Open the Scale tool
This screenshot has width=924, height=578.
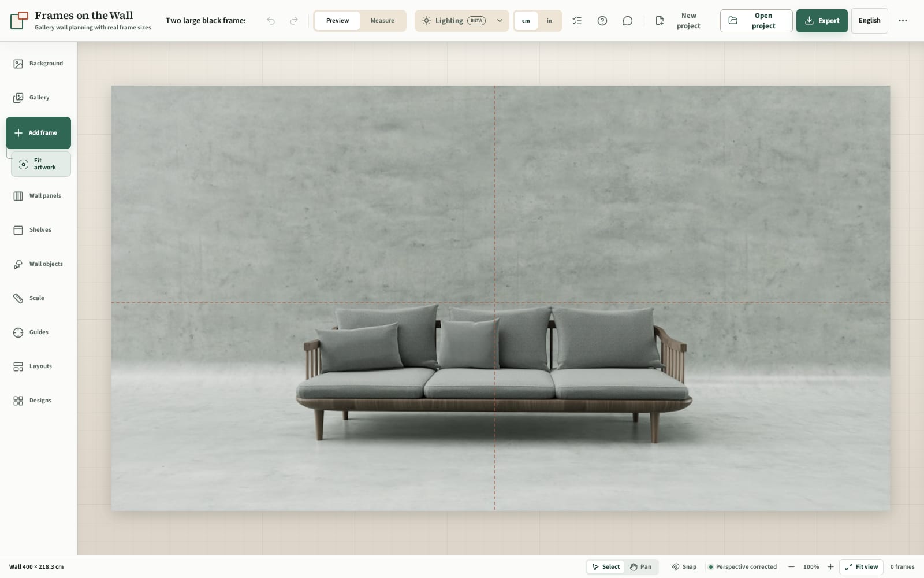coord(38,298)
